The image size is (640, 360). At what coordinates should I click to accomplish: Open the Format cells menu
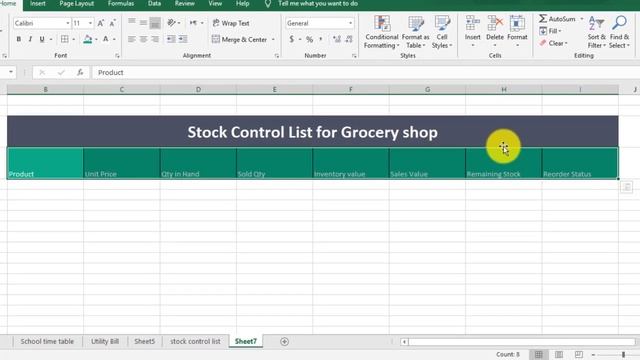click(x=517, y=32)
